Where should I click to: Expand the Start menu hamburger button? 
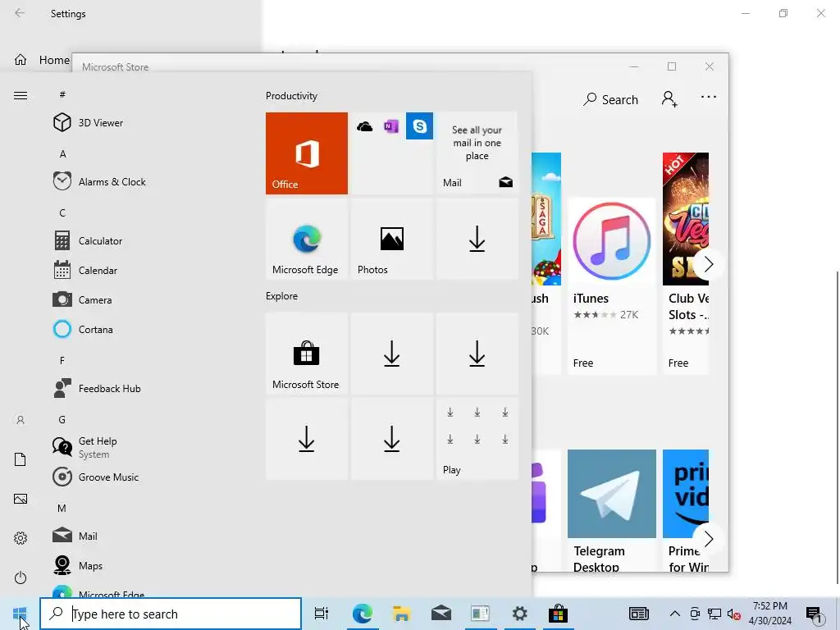tap(21, 95)
